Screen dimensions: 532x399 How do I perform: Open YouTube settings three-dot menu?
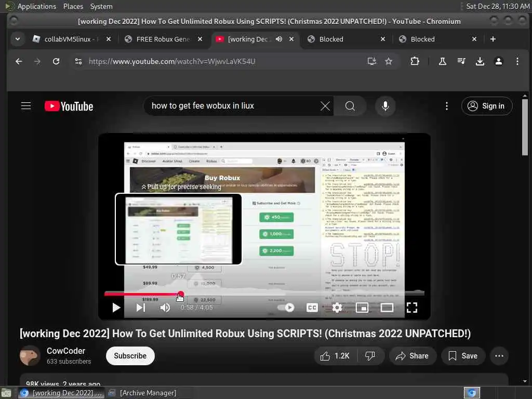coord(446,106)
